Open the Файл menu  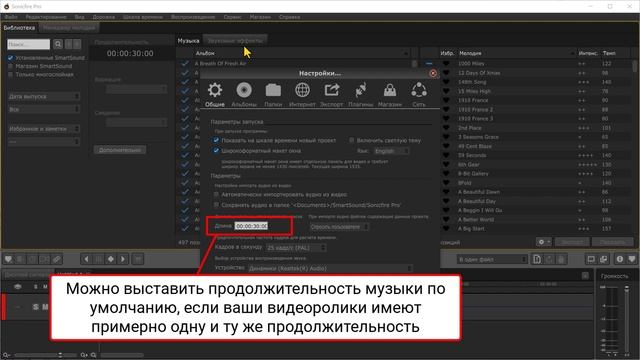[x=11, y=17]
